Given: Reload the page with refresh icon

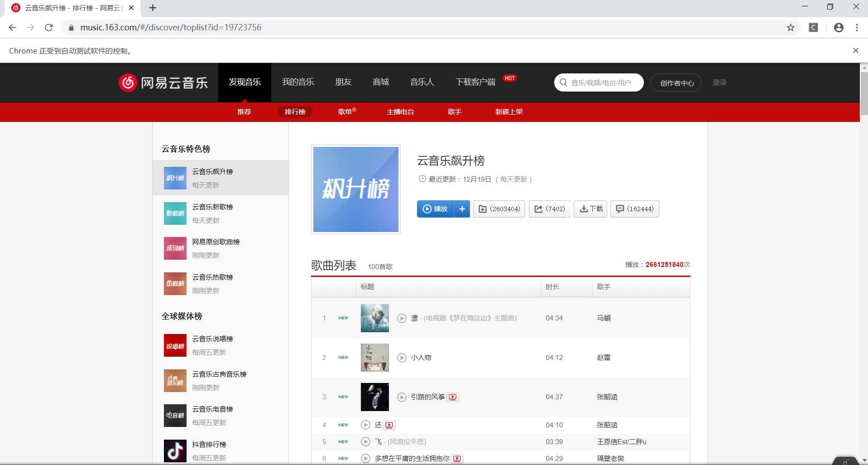Looking at the screenshot, I should click(49, 28).
